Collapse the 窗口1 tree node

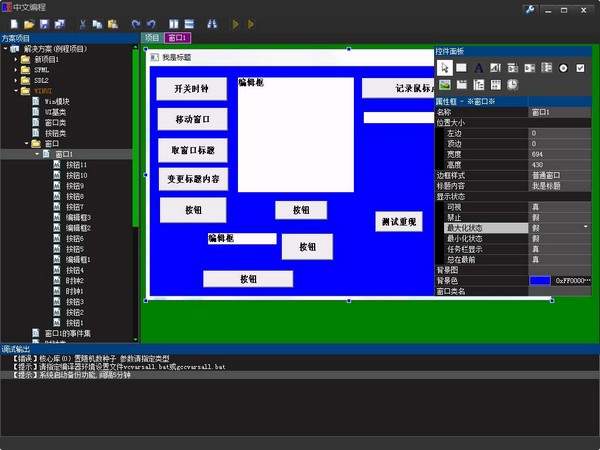[37, 154]
